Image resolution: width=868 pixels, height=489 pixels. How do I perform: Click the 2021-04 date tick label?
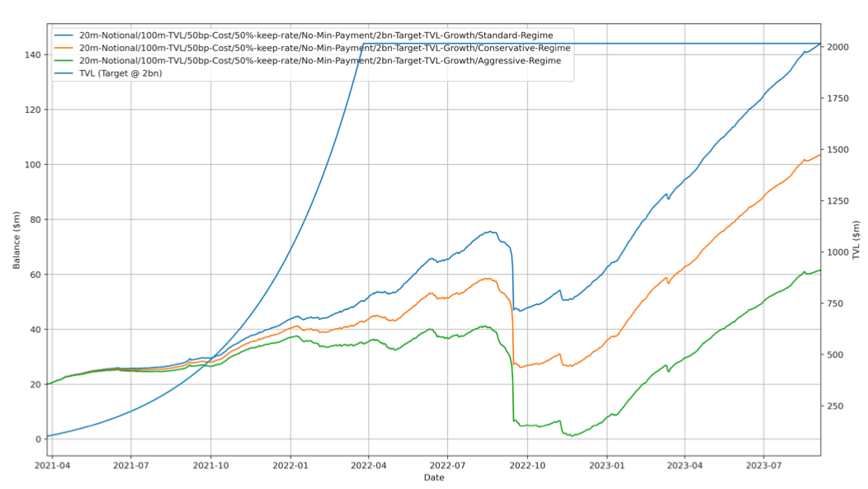(52, 465)
